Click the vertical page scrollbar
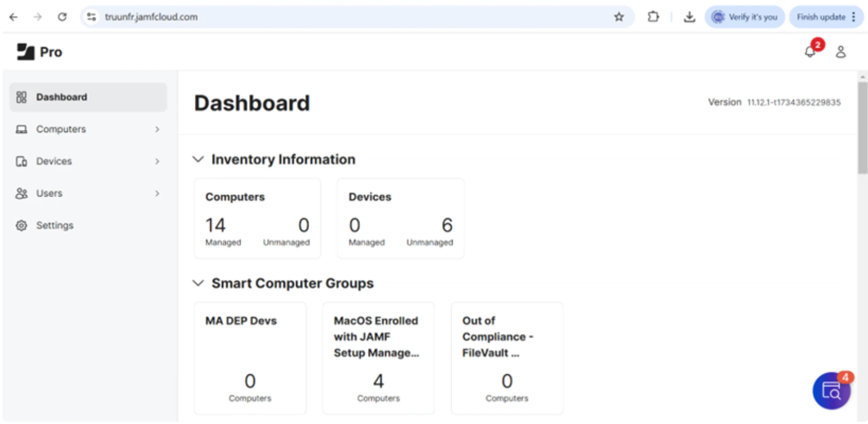 863,128
